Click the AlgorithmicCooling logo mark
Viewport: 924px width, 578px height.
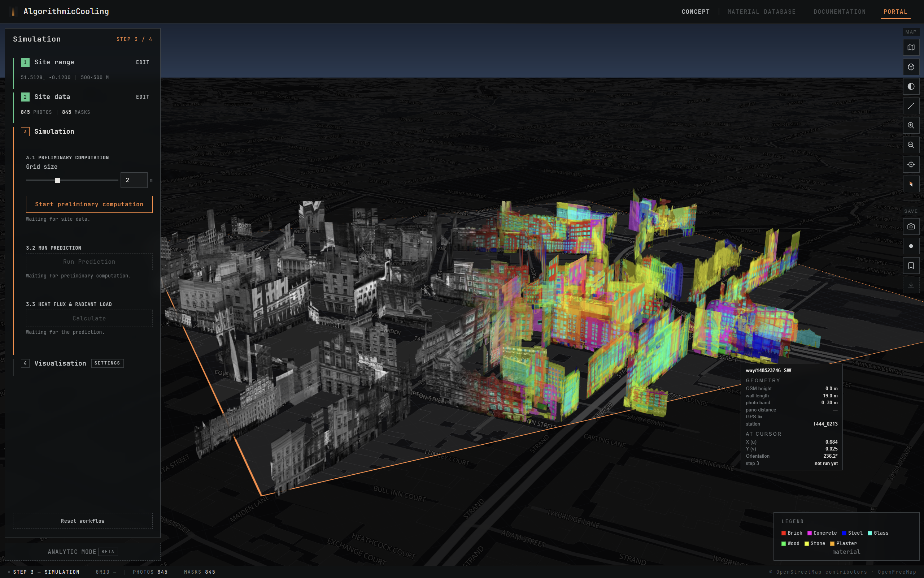click(13, 12)
